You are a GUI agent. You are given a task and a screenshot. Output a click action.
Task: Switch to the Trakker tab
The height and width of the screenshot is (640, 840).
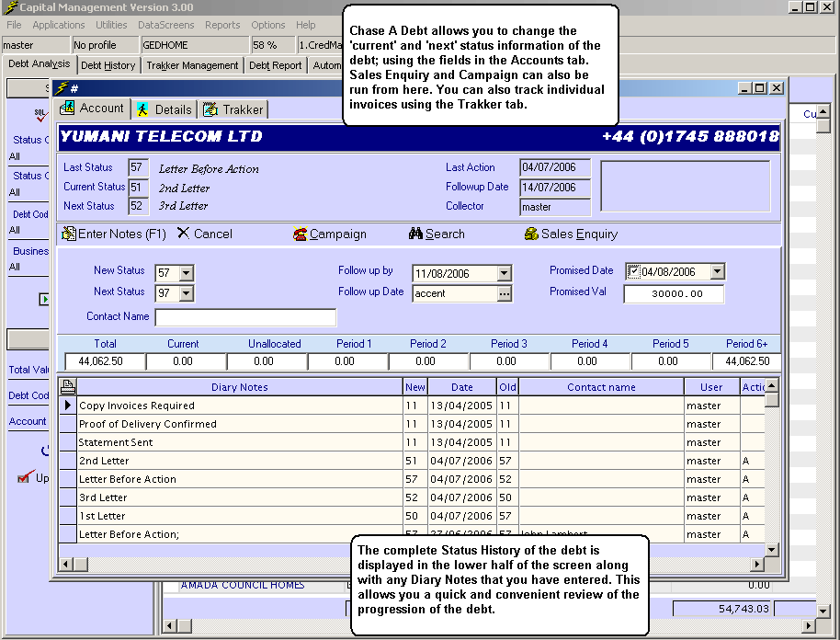(233, 109)
